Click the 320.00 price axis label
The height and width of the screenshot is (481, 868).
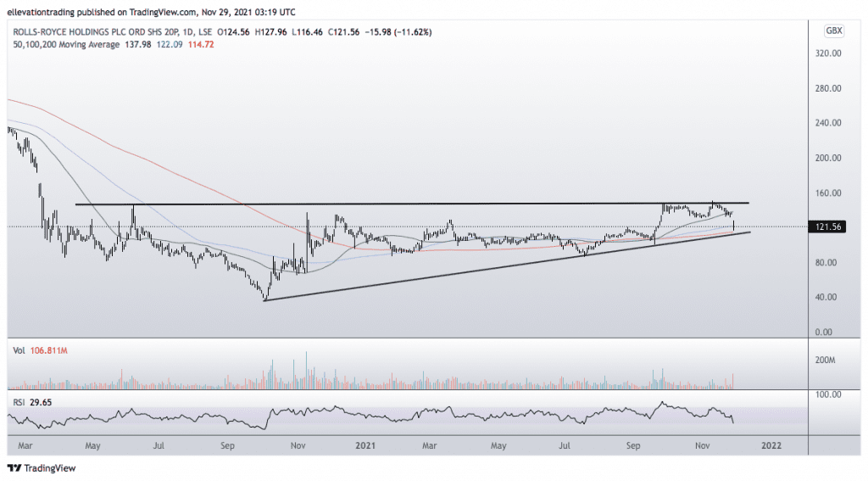point(828,53)
